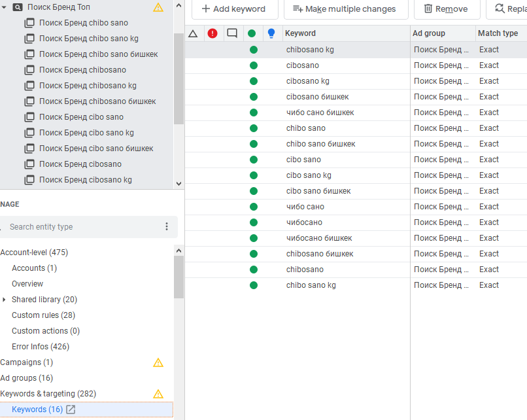
Task: Click Exact match type for the chibosano keyword
Action: tap(489, 270)
